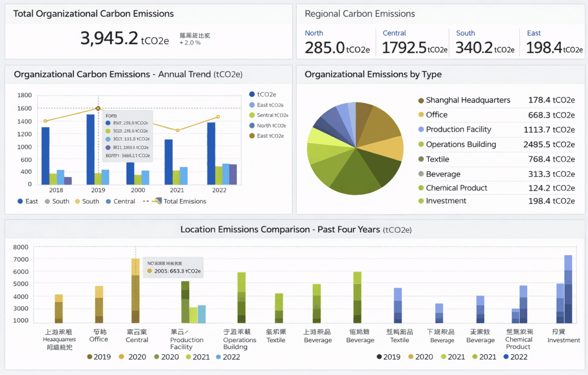Click the black 2019 legend dot
Screen dimensions: 588x375
click(x=379, y=357)
